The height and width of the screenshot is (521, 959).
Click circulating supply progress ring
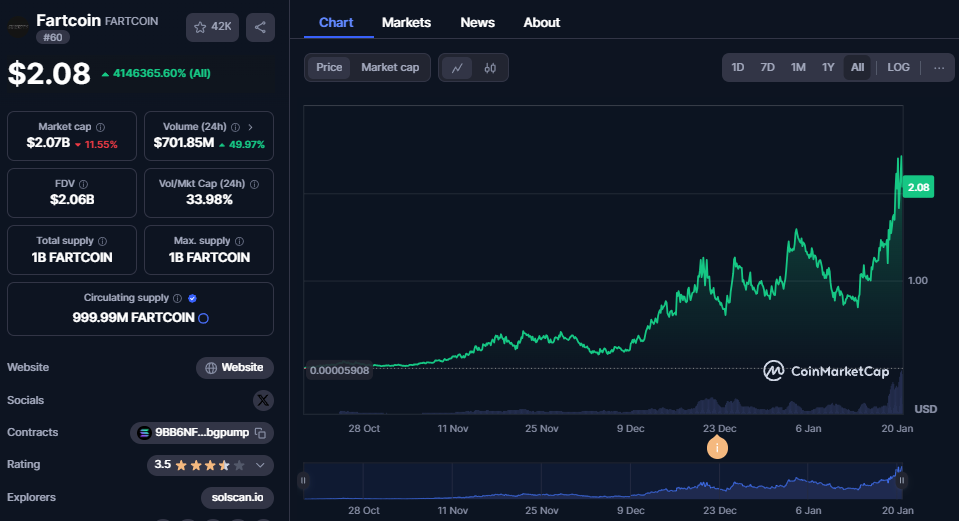coord(204,318)
